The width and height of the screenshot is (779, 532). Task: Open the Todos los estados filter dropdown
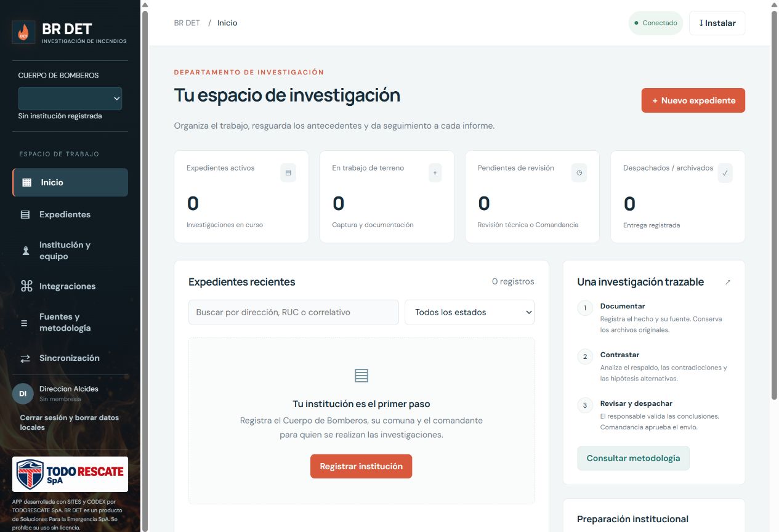469,312
